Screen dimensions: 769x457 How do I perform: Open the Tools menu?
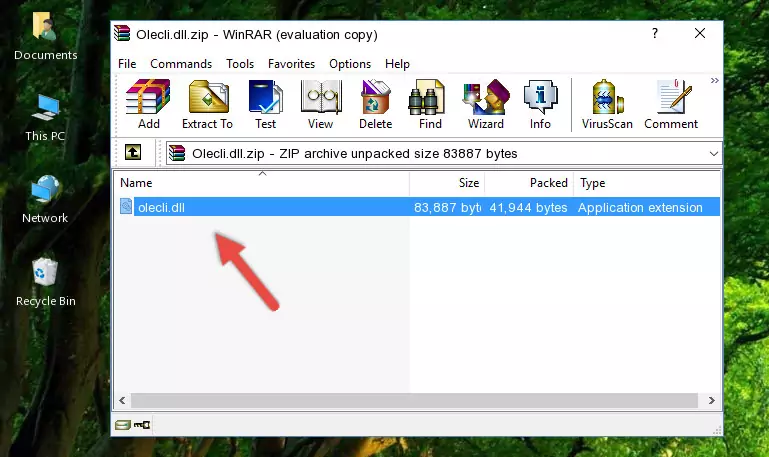coord(240,64)
